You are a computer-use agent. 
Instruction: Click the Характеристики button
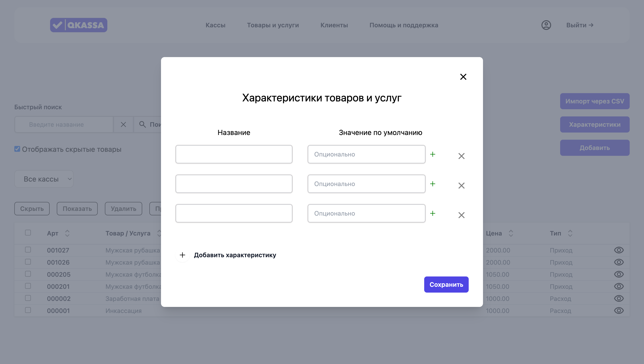click(x=595, y=124)
